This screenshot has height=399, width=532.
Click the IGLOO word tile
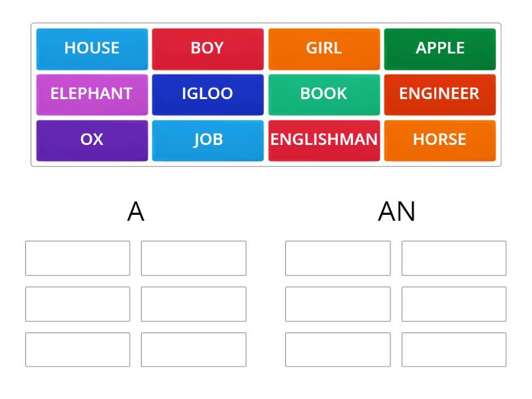[207, 94]
